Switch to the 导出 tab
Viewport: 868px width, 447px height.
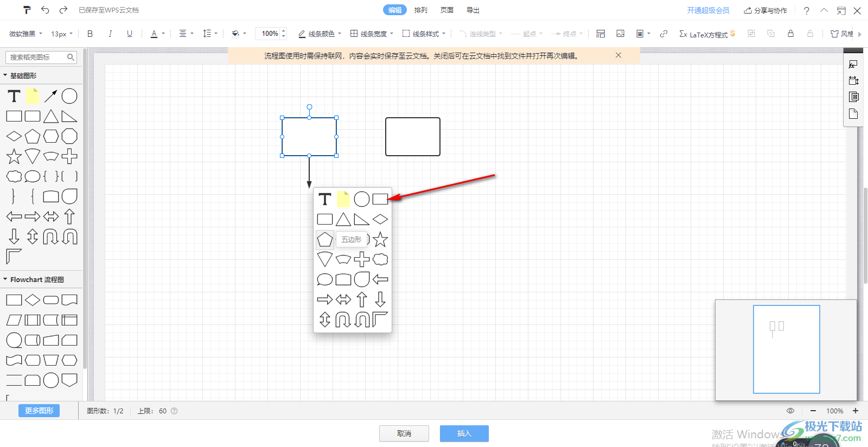(473, 10)
